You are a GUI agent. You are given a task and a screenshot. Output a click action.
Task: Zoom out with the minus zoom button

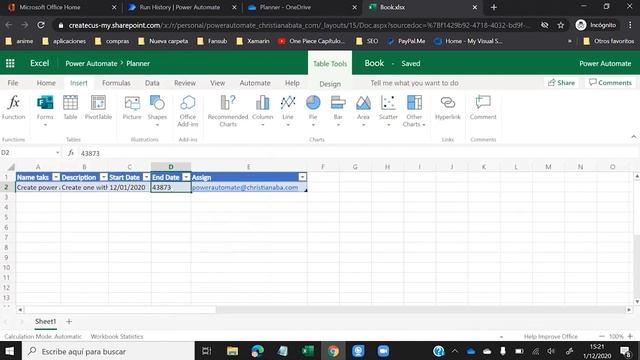click(x=602, y=336)
